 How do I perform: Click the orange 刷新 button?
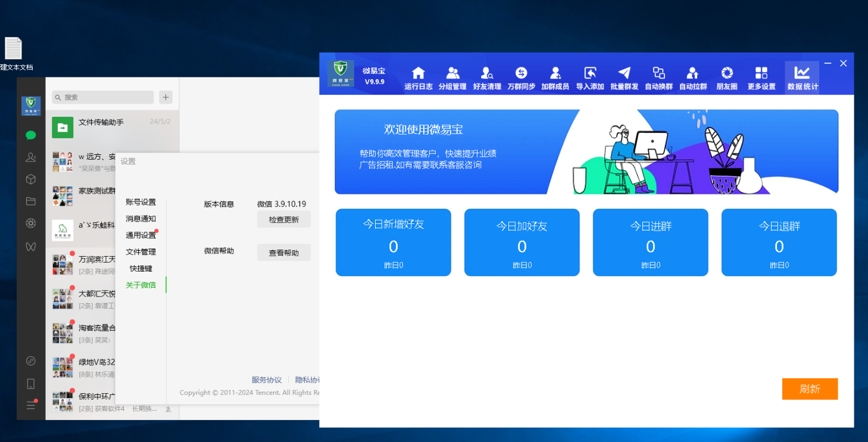point(810,389)
